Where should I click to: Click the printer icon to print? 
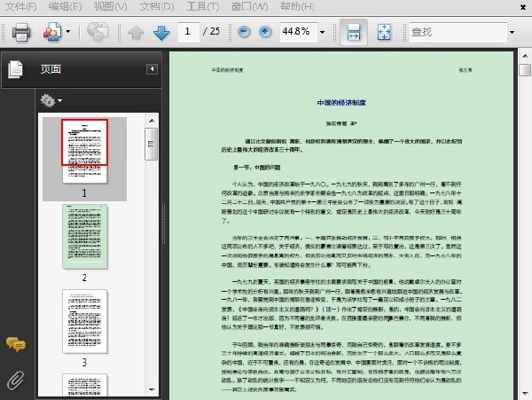pyautogui.click(x=21, y=32)
